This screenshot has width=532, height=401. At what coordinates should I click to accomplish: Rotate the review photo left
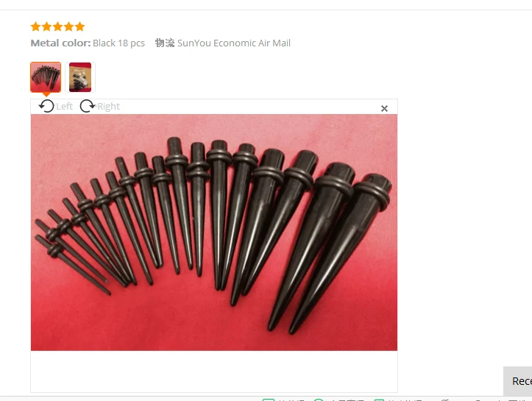[x=46, y=106]
